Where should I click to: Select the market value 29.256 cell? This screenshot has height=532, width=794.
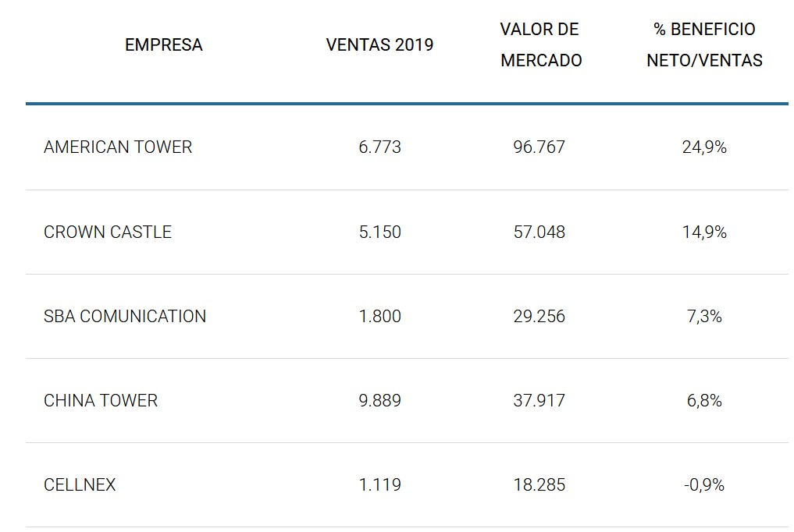(x=539, y=317)
